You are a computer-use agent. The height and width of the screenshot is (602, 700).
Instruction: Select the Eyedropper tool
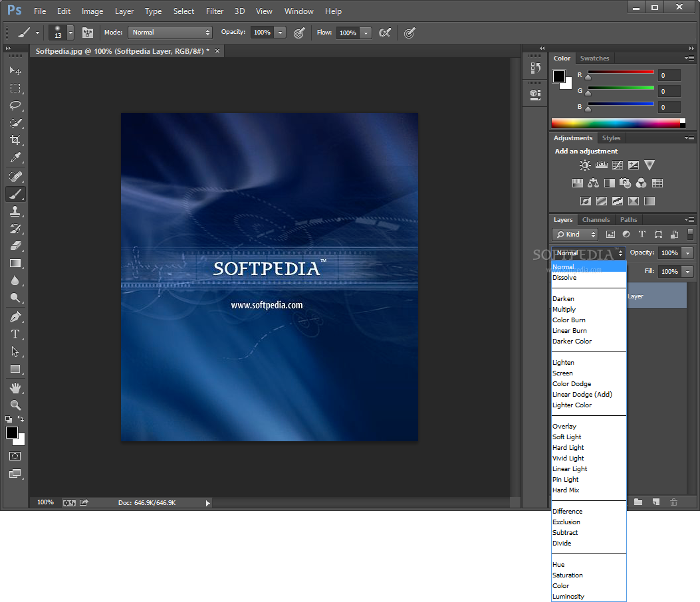pos(15,157)
